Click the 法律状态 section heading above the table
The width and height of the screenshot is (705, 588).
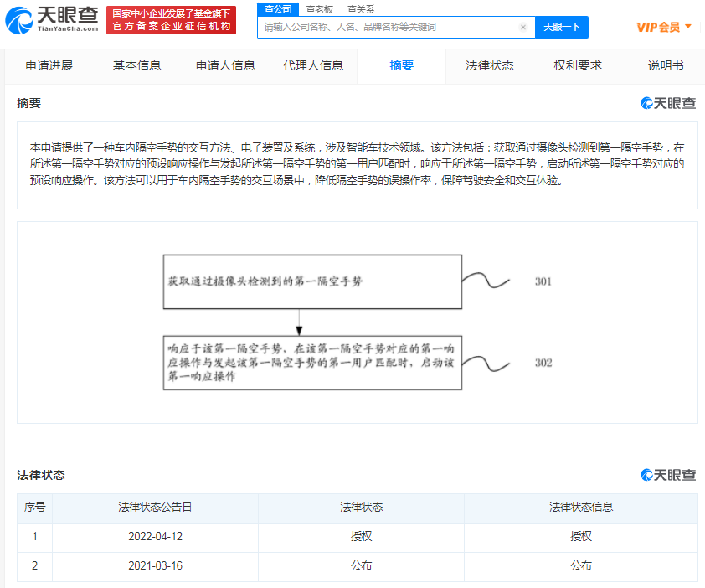pyautogui.click(x=41, y=475)
